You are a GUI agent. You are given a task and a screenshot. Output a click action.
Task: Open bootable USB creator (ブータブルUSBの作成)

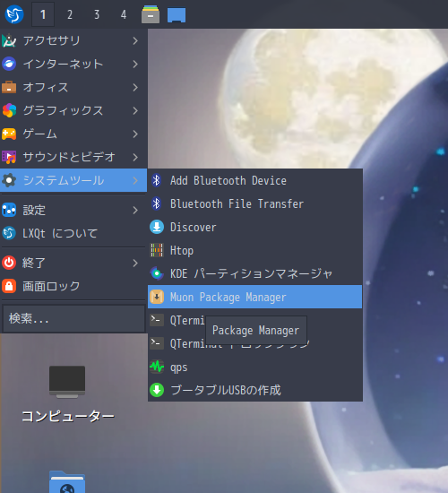pyautogui.click(x=255, y=390)
